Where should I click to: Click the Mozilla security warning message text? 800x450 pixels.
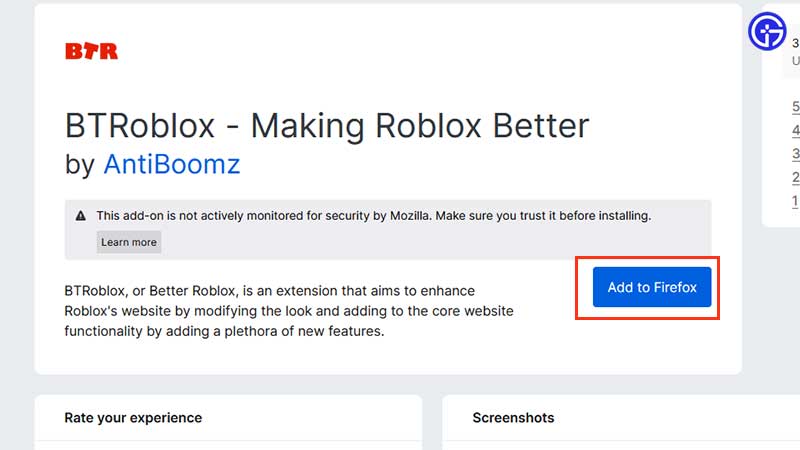pyautogui.click(x=374, y=216)
